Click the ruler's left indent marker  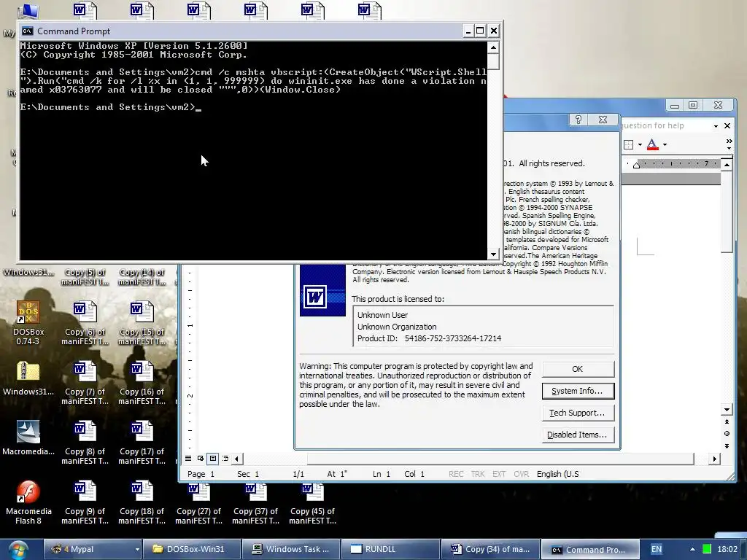tap(636, 165)
